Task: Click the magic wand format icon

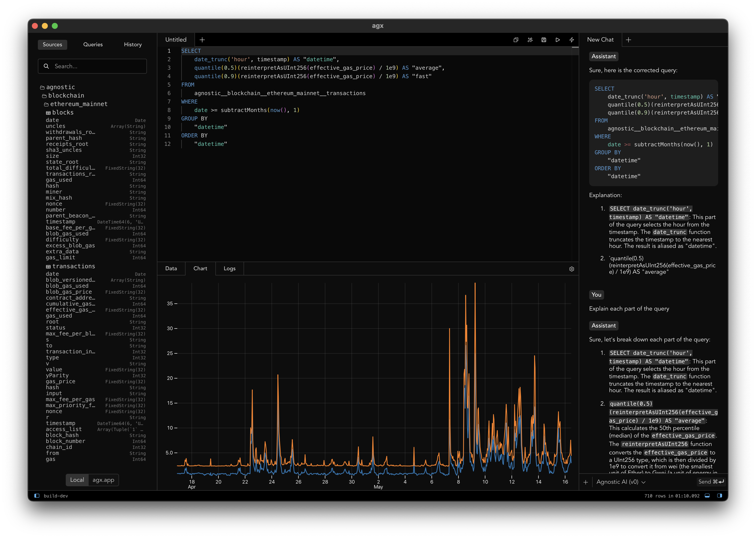Action: pos(530,40)
